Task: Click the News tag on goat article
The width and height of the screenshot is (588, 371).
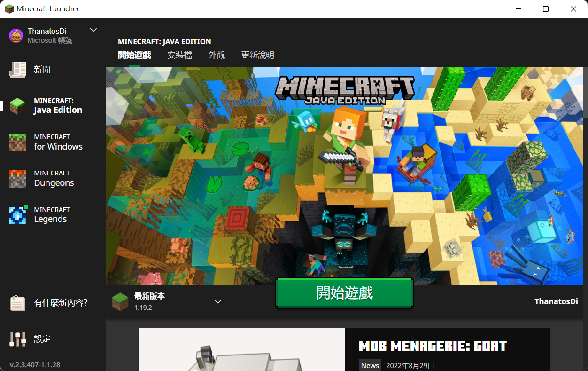Action: click(x=370, y=365)
